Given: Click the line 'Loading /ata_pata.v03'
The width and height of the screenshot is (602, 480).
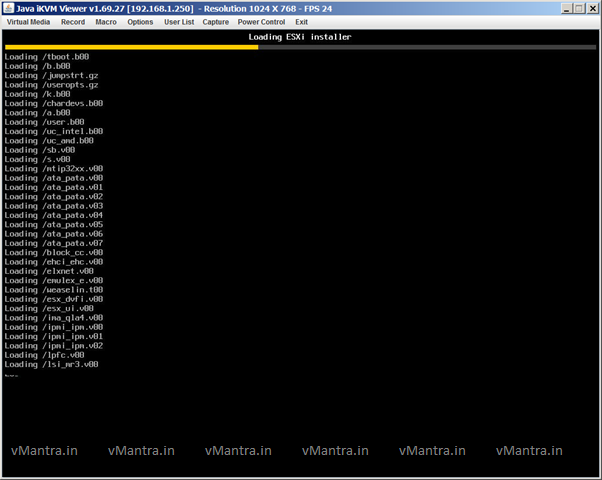Looking at the screenshot, I should (x=54, y=206).
